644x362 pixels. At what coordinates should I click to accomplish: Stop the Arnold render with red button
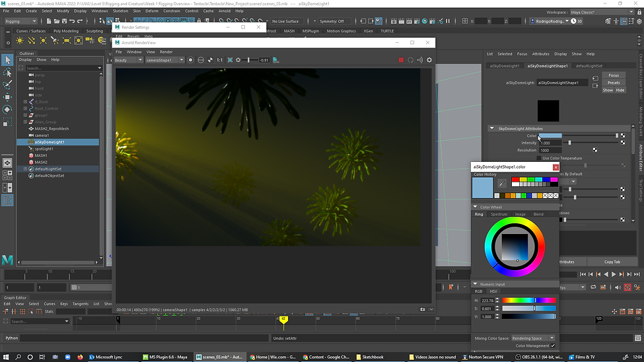pyautogui.click(x=401, y=60)
